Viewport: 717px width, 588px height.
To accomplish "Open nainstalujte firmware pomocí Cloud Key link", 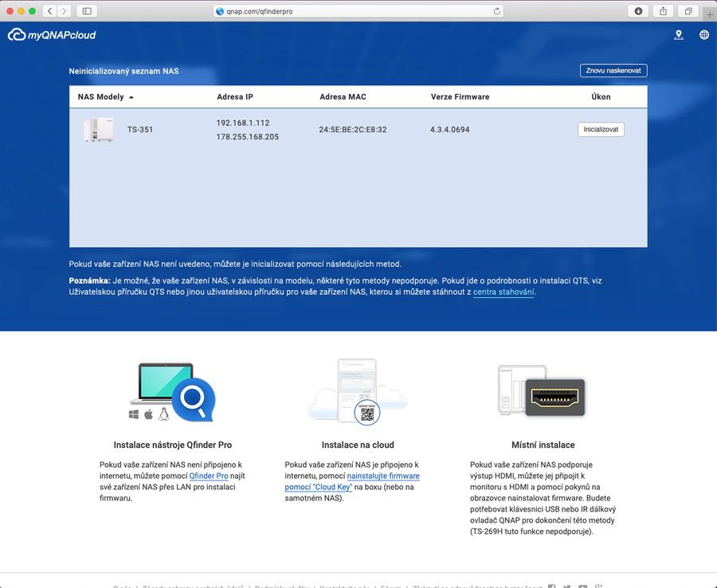I will [x=352, y=481].
